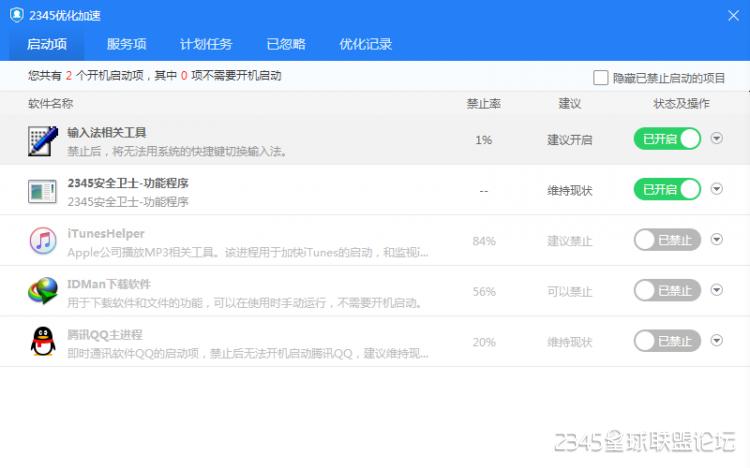Click 维持现状 suggestion in 2345安全卫士 row
Viewport: 750px width, 468px height.
coord(570,190)
